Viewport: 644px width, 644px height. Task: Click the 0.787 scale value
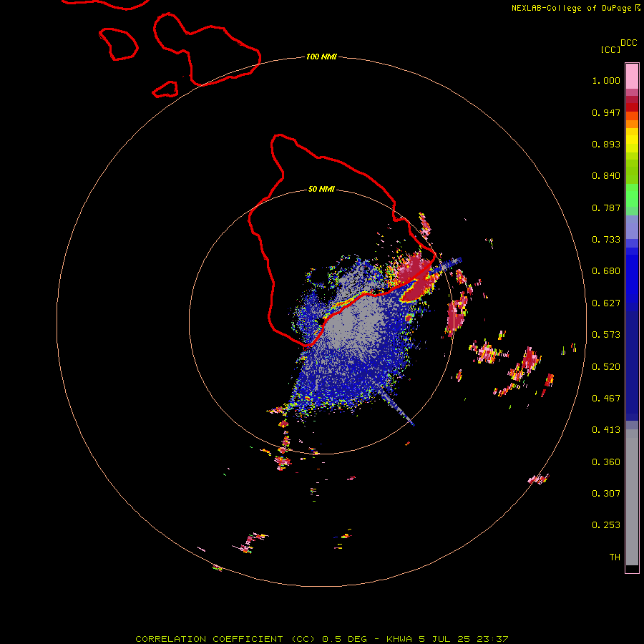point(606,208)
